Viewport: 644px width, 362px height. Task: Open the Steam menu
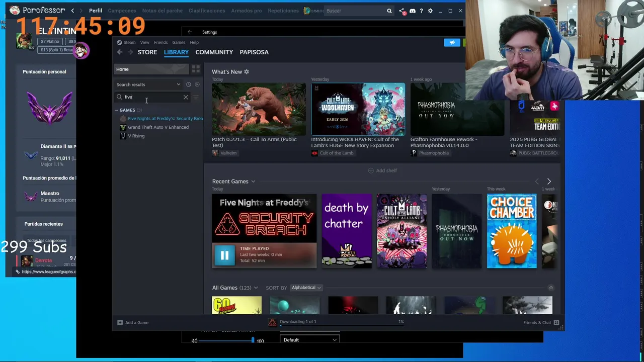129,43
